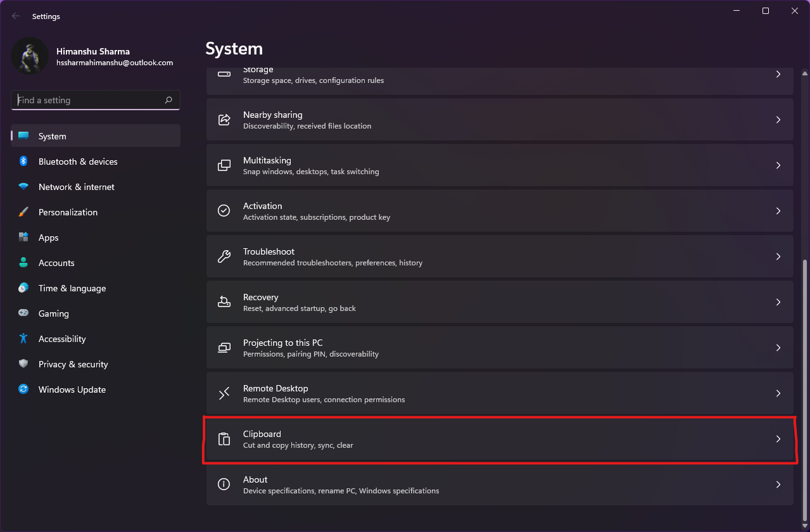810x532 pixels.
Task: Click the back arrow in the title bar
Action: pyautogui.click(x=16, y=16)
